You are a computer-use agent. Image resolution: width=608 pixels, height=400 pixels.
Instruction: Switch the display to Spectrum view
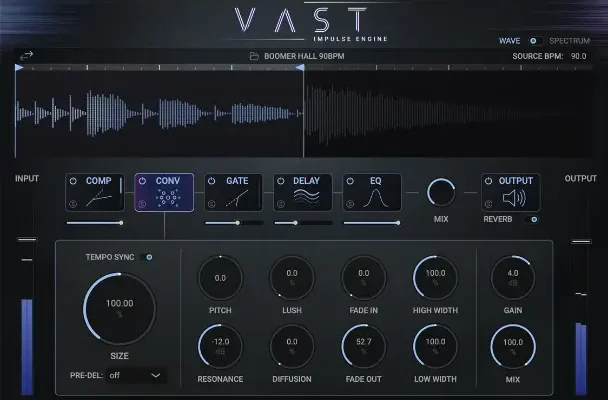point(569,41)
